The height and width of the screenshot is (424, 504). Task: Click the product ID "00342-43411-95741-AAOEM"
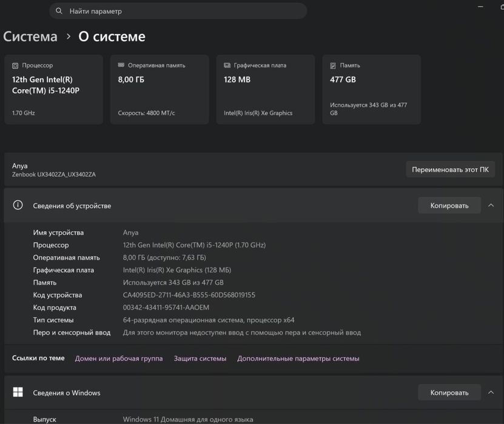coord(166,308)
